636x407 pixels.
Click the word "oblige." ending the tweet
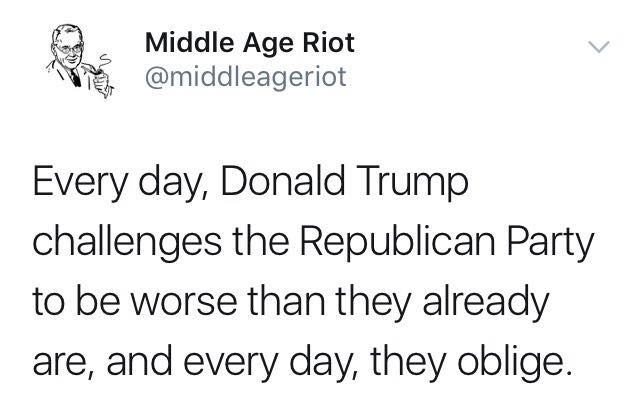pos(514,361)
